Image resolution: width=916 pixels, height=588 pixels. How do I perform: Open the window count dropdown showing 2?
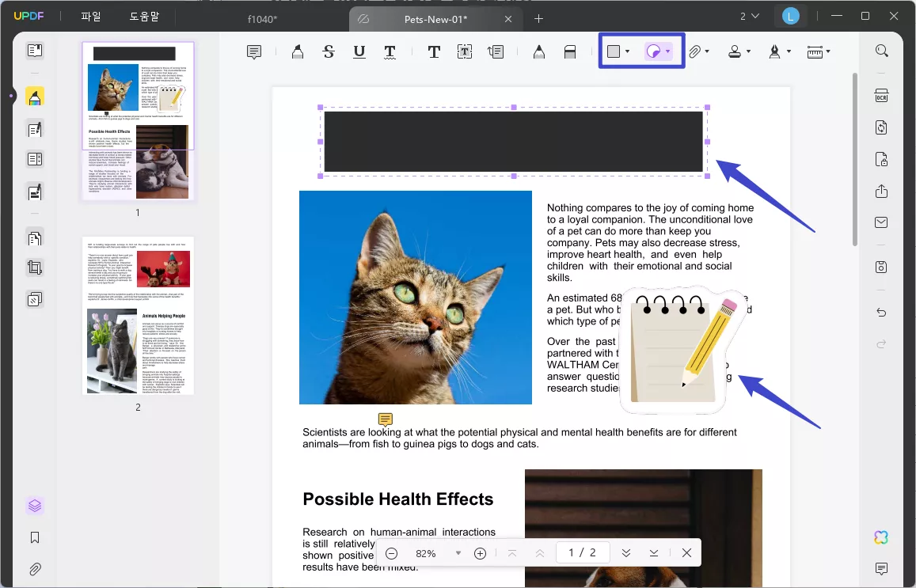click(x=750, y=17)
